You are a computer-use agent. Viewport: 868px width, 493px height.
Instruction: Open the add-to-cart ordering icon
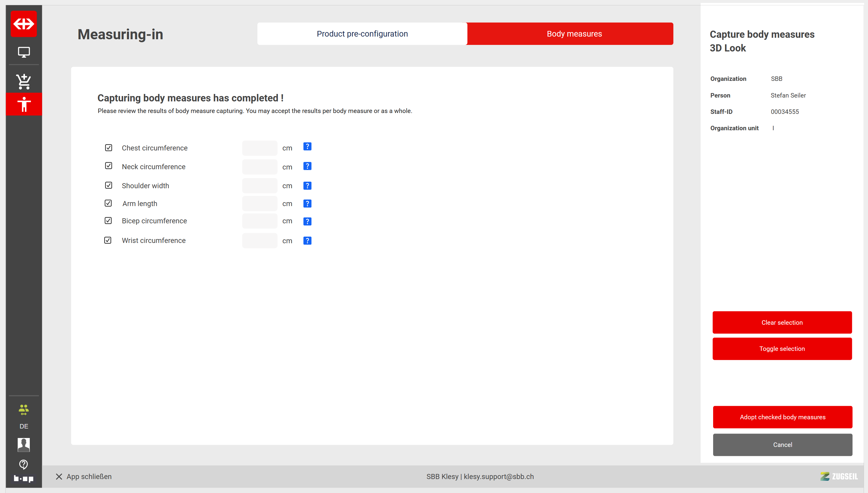pyautogui.click(x=24, y=81)
